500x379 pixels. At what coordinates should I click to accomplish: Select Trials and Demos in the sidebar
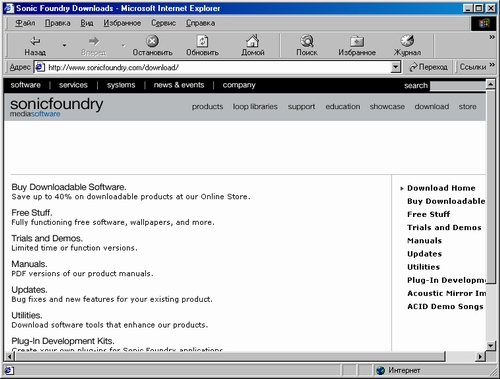click(444, 228)
